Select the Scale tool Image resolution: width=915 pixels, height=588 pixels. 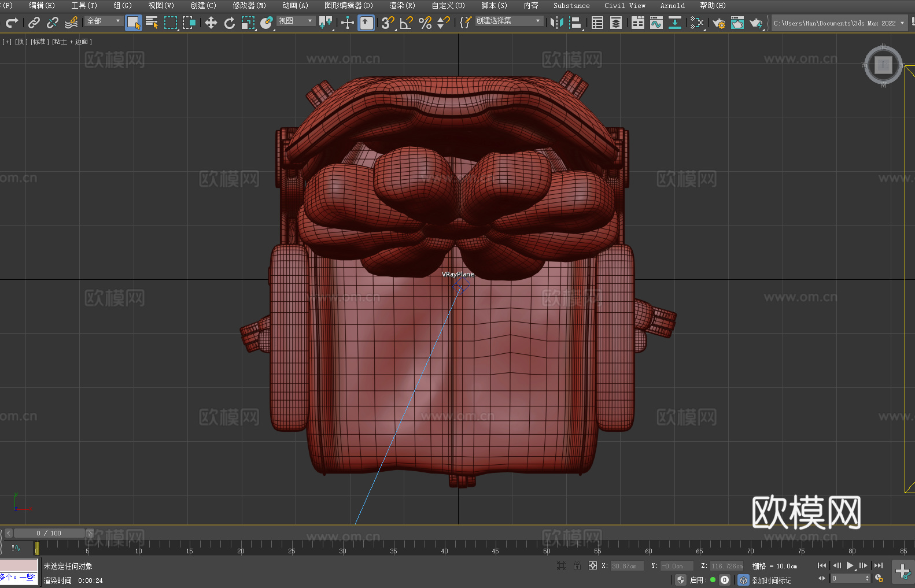pyautogui.click(x=248, y=23)
